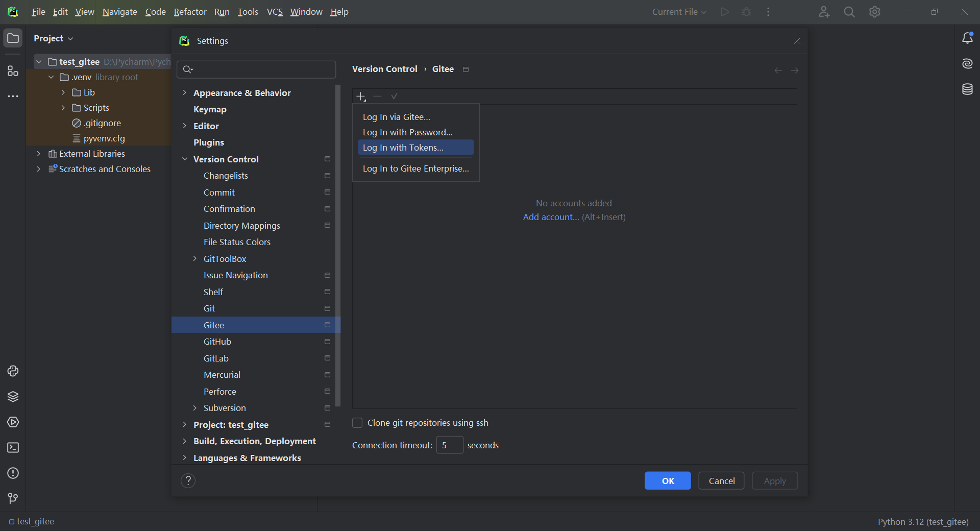Expand External Libraries in project tree
980x531 pixels.
[39, 154]
